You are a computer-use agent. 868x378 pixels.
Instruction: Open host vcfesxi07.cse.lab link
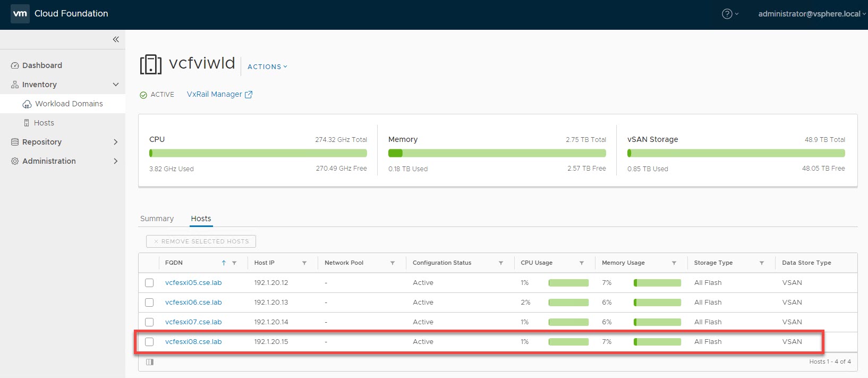coord(193,322)
